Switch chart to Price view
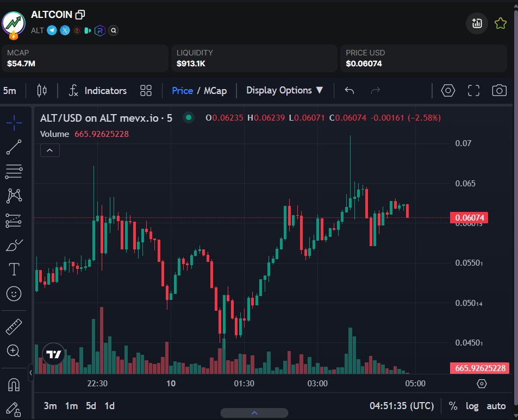The height and width of the screenshot is (420, 518). coord(182,91)
